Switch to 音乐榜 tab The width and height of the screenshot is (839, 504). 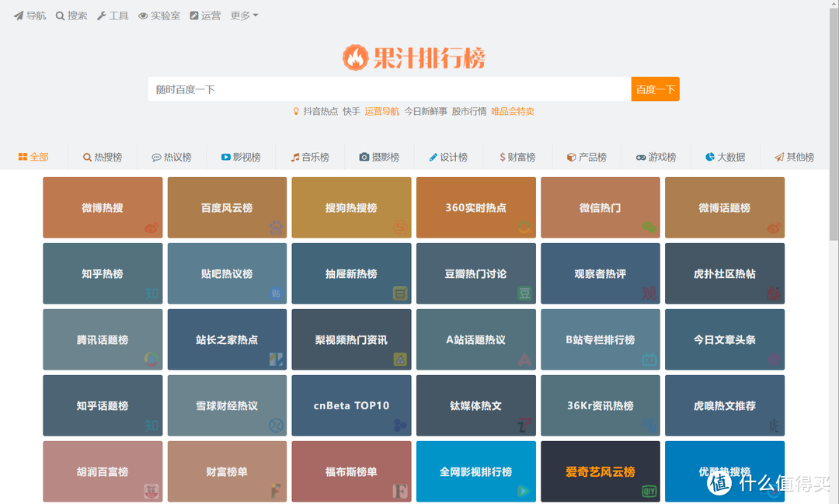coord(310,157)
